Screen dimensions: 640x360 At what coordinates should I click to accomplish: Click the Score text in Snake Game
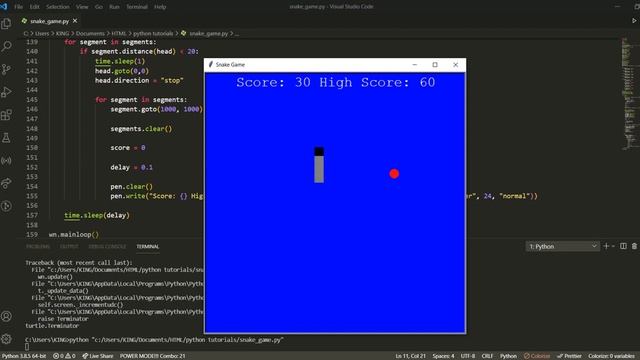pos(336,82)
